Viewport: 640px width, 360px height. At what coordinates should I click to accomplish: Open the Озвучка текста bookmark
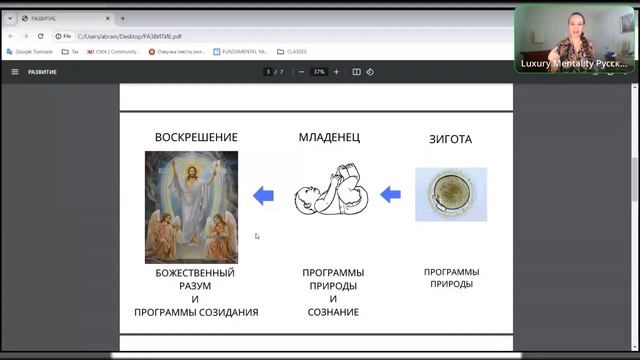[177, 52]
